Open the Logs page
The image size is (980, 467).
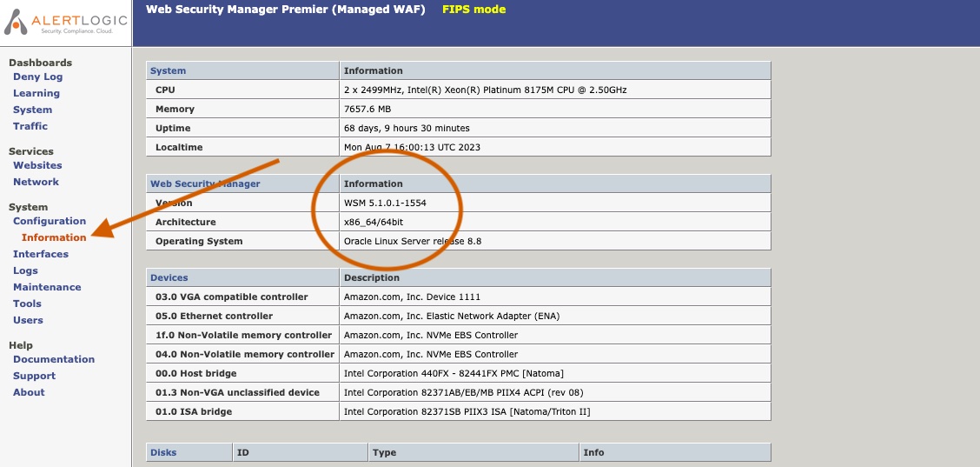(x=25, y=270)
